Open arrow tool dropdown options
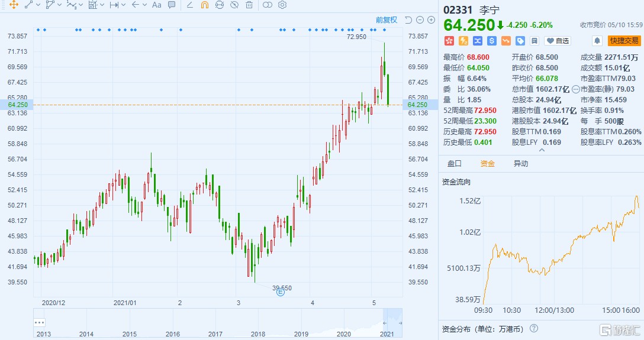 coord(145,5)
